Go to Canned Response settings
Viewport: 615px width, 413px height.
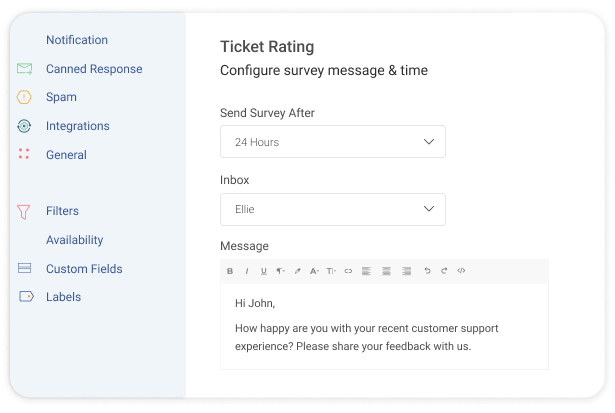[x=94, y=69]
